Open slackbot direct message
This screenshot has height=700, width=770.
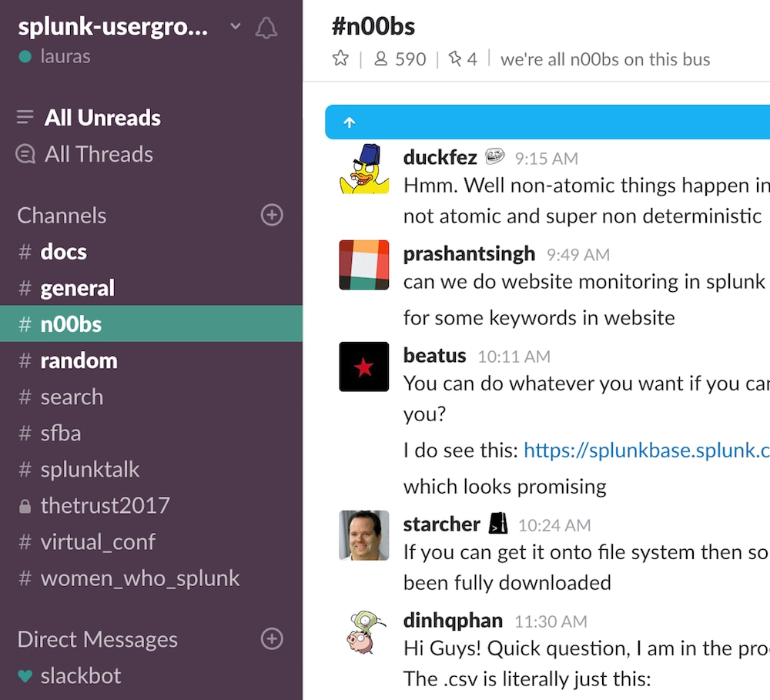(x=151, y=676)
